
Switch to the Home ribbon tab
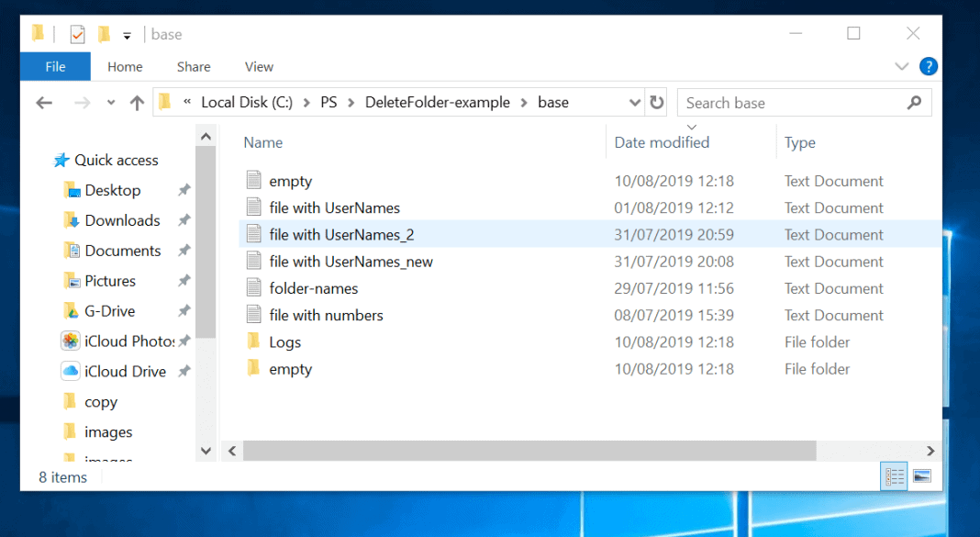coord(125,66)
